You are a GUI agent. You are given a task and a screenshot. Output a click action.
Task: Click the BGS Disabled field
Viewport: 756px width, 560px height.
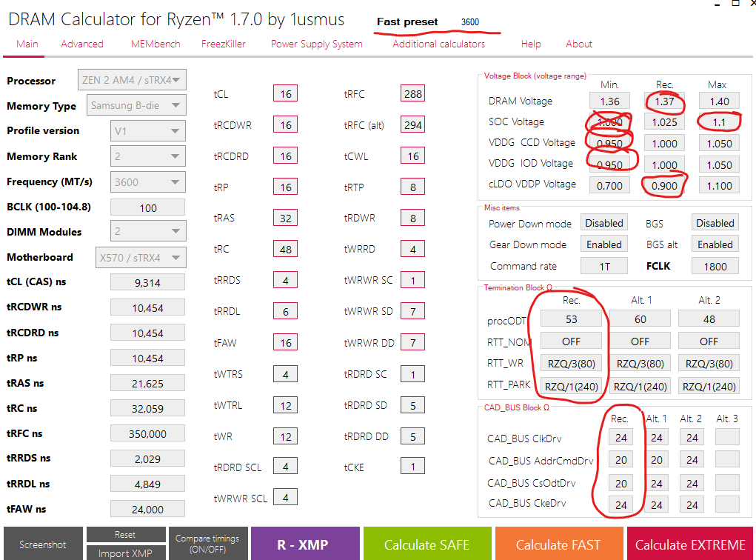point(715,223)
